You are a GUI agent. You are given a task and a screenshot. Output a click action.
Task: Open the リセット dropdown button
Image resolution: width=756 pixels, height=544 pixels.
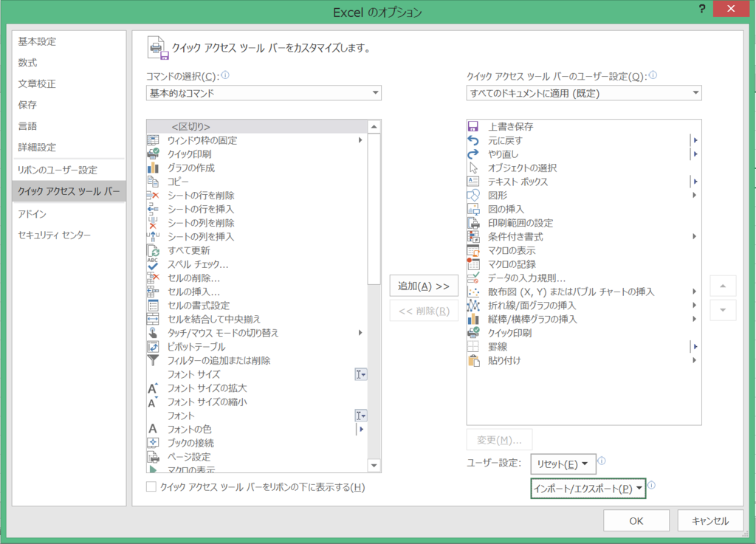563,464
